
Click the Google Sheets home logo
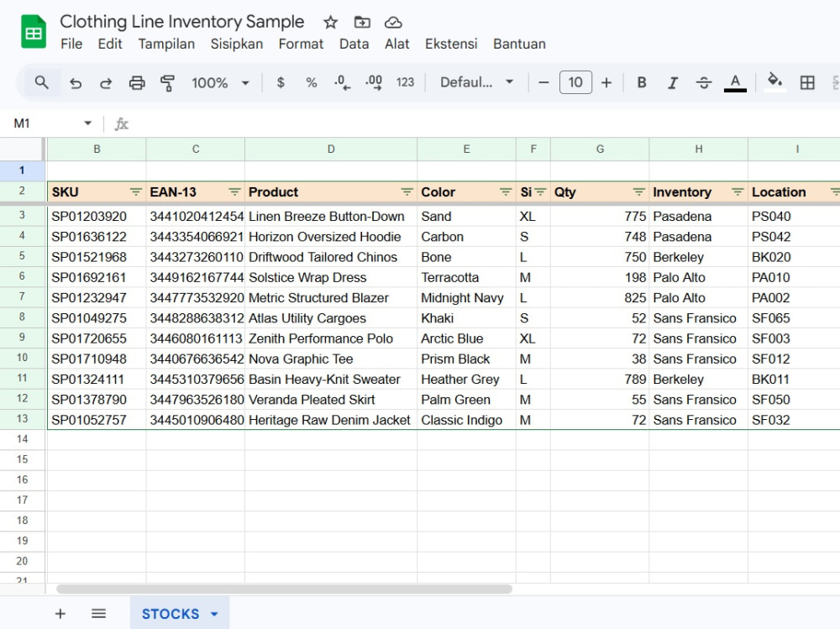pos(34,33)
